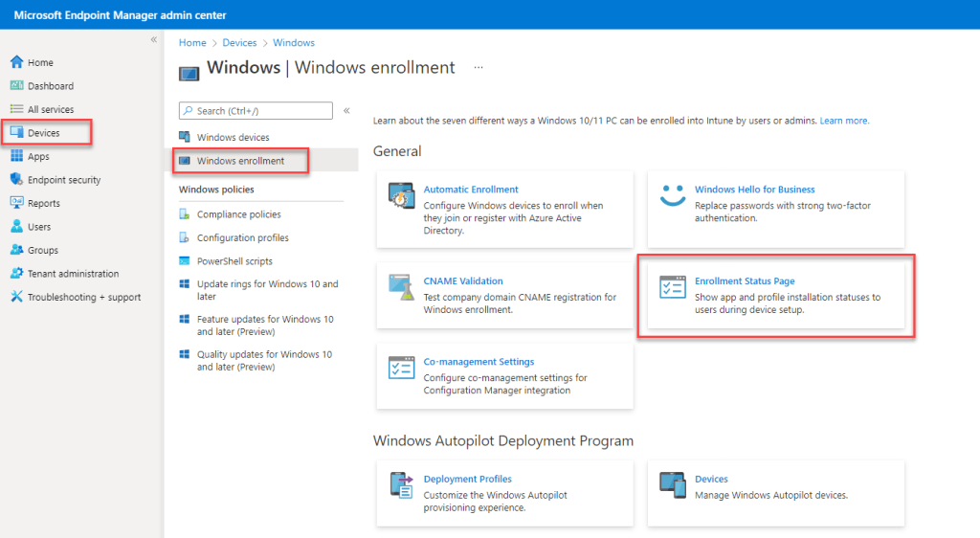Collapse the left navigation sidebar chevron

[x=153, y=39]
